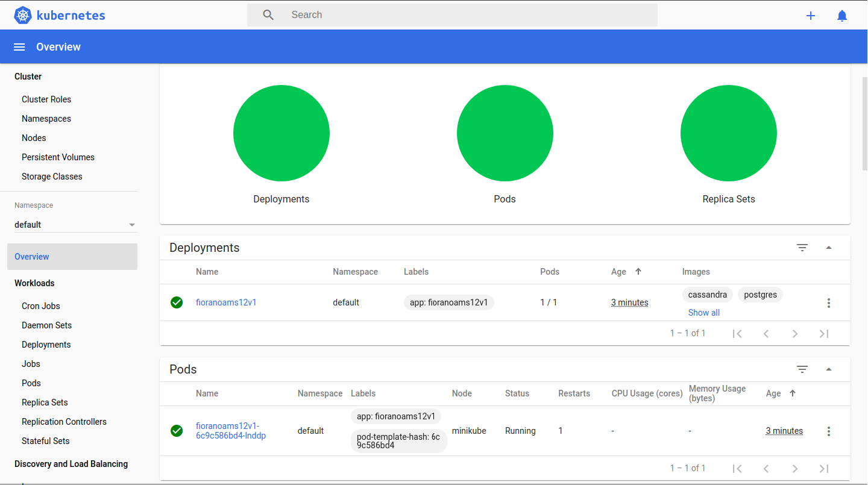This screenshot has height=485, width=868.
Task: Click the green status check for the deployment
Action: 177,302
